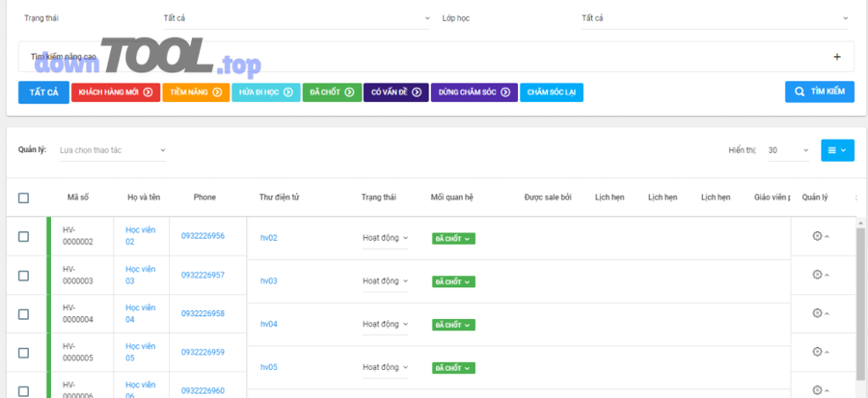Click the arrow icon on Dừng chăm sóc
Screen dimensions: 868x398
coord(504,93)
